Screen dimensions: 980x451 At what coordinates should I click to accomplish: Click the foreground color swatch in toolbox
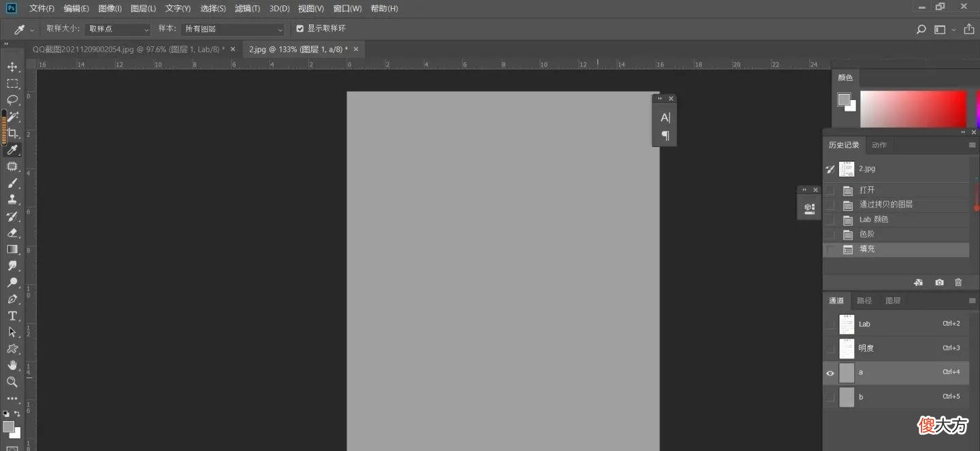[x=8, y=427]
